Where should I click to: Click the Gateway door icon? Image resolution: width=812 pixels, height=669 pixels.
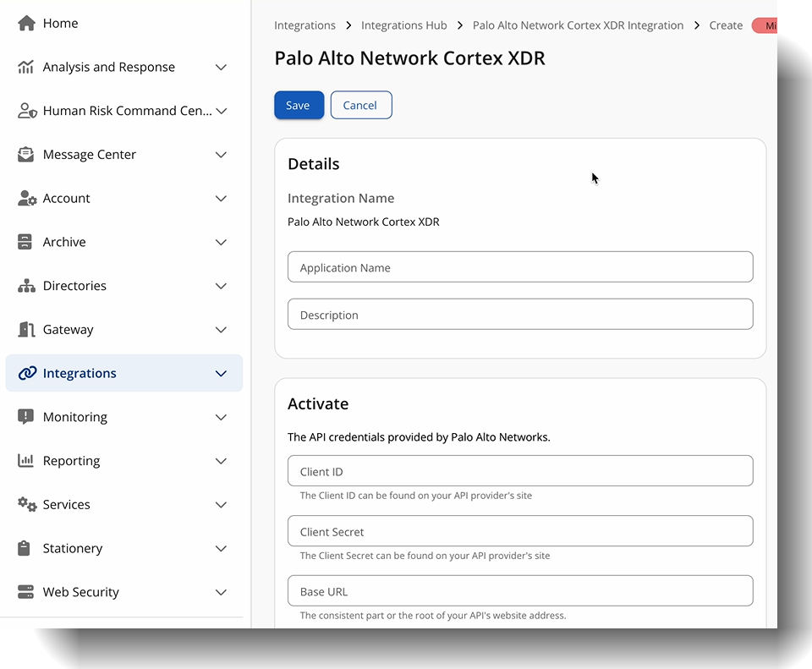[26, 330]
